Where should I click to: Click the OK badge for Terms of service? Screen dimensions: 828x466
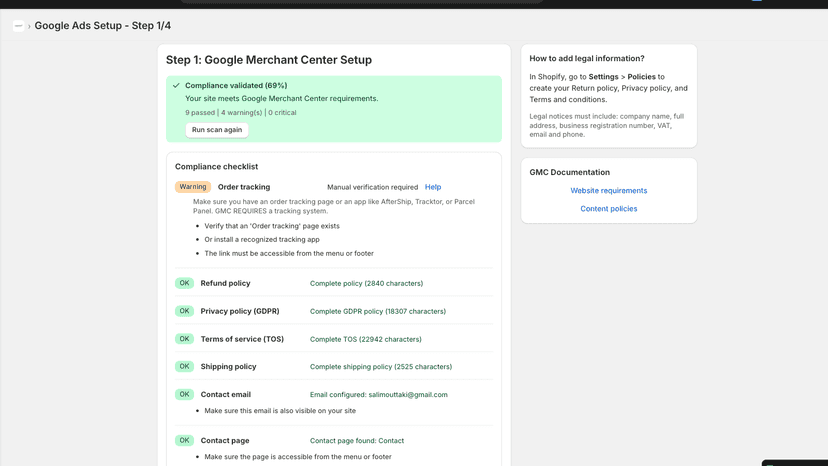[184, 339]
